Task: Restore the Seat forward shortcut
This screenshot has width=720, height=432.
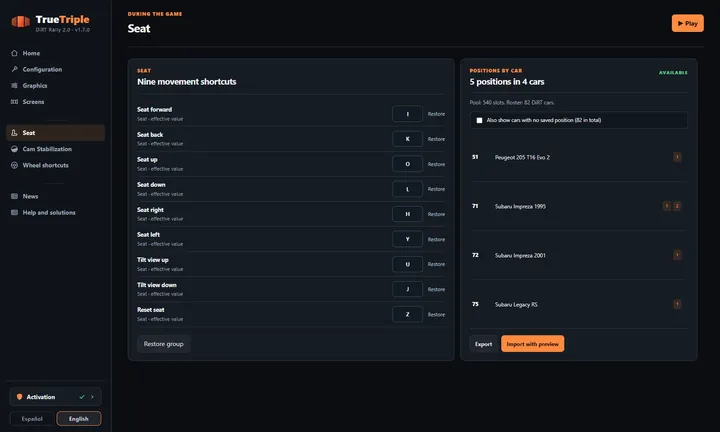Action: [x=436, y=114]
